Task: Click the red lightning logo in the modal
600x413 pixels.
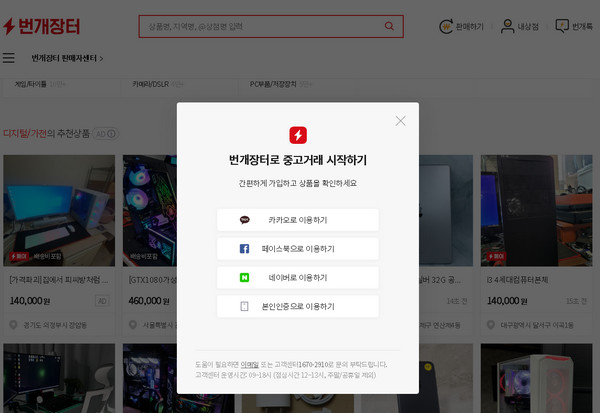Action: (298, 135)
